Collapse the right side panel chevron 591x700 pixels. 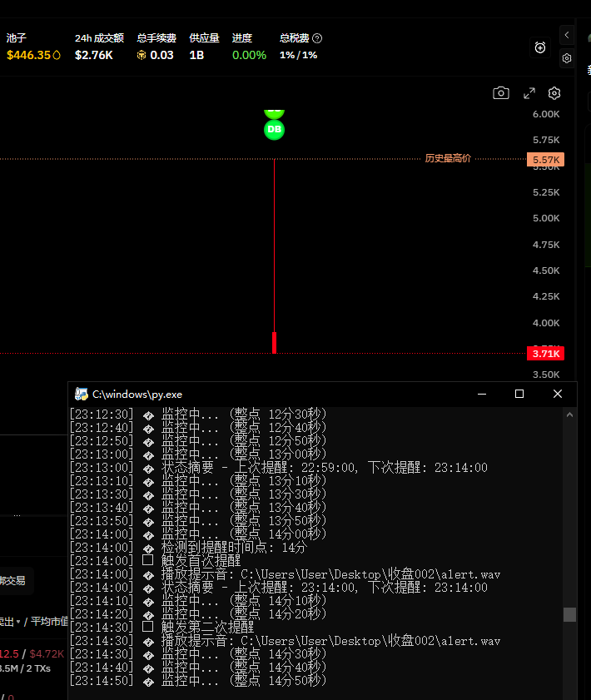click(x=567, y=35)
